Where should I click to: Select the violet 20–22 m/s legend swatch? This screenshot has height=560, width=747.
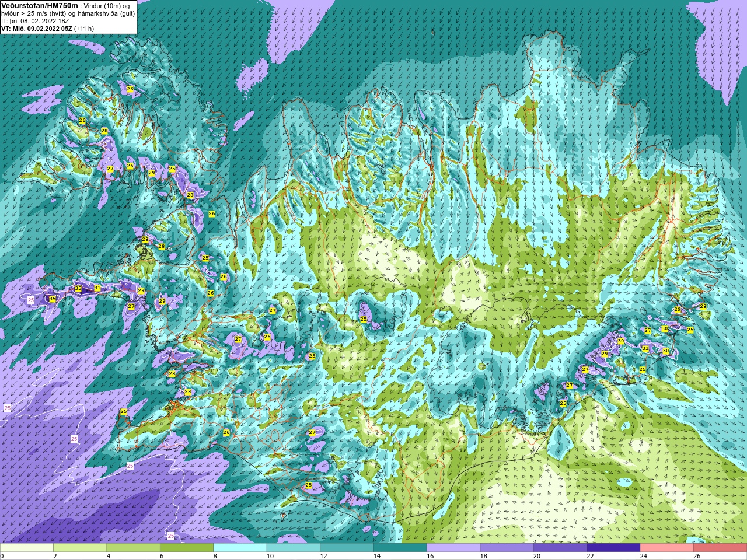coord(560,548)
